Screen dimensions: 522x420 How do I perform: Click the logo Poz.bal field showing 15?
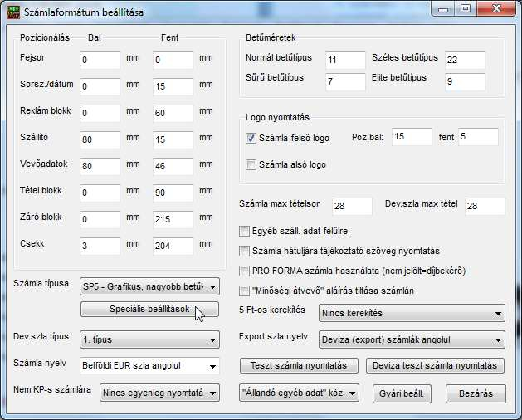coord(412,137)
